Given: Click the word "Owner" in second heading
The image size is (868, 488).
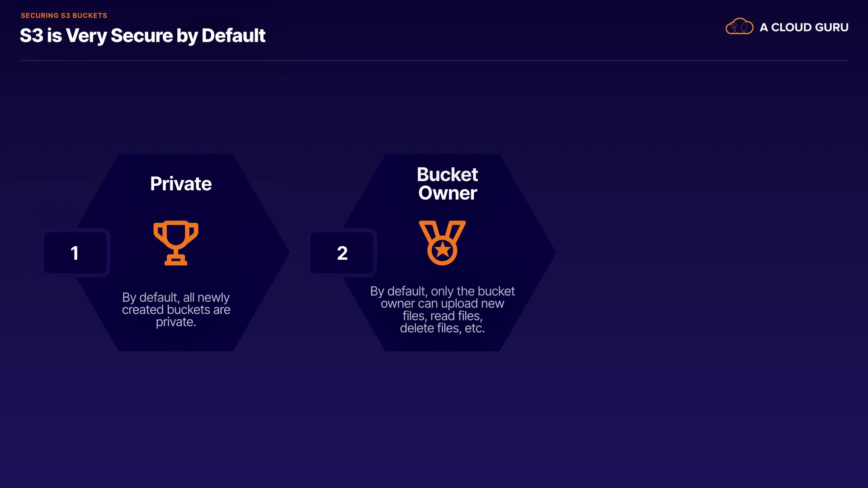Looking at the screenshot, I should point(448,193).
